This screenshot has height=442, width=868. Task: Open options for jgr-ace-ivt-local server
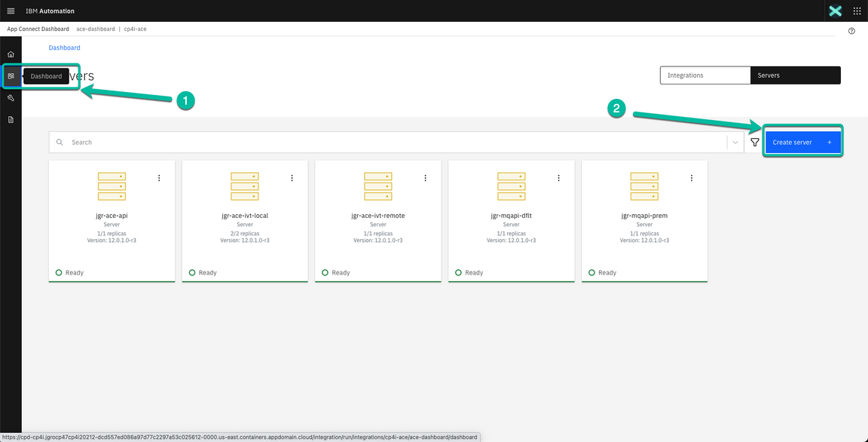tap(292, 177)
